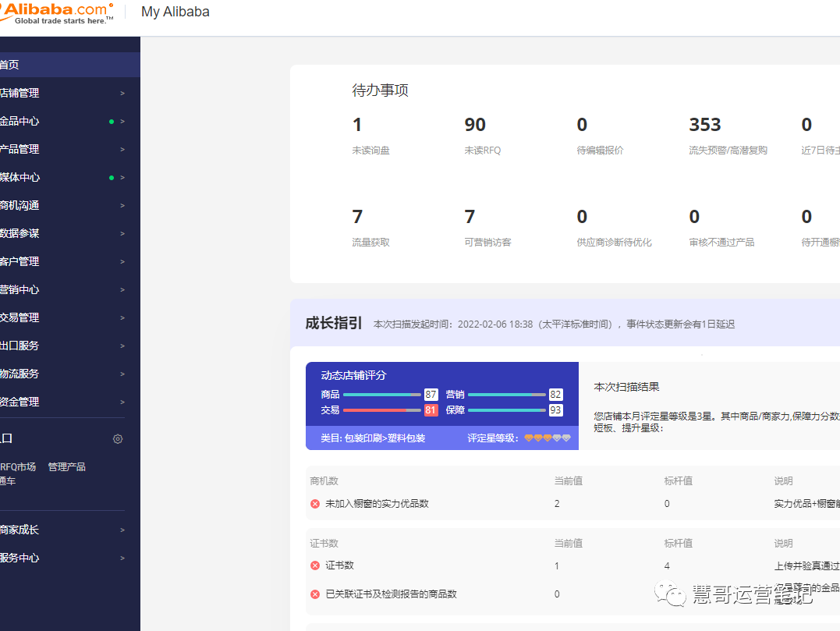
Task: Click the gear settings icon in the sidebar
Action: coord(118,438)
